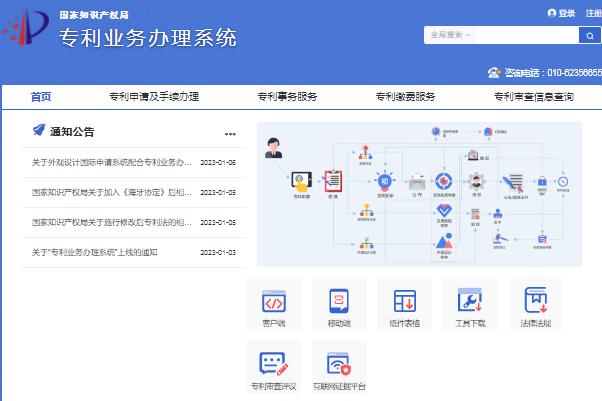This screenshot has height=401, width=602.
Task: Click the 注册 register link
Action: coord(594,13)
